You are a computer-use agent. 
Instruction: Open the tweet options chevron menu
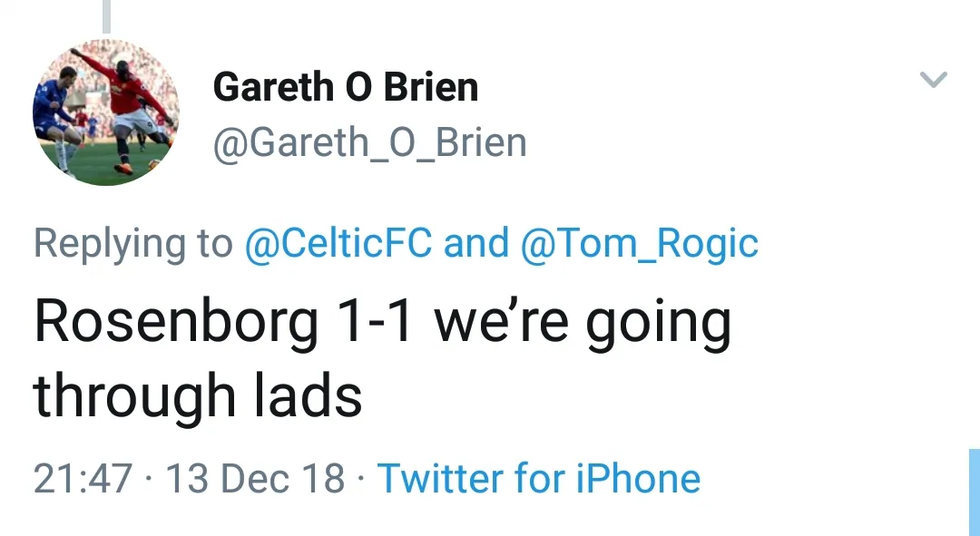[x=934, y=80]
